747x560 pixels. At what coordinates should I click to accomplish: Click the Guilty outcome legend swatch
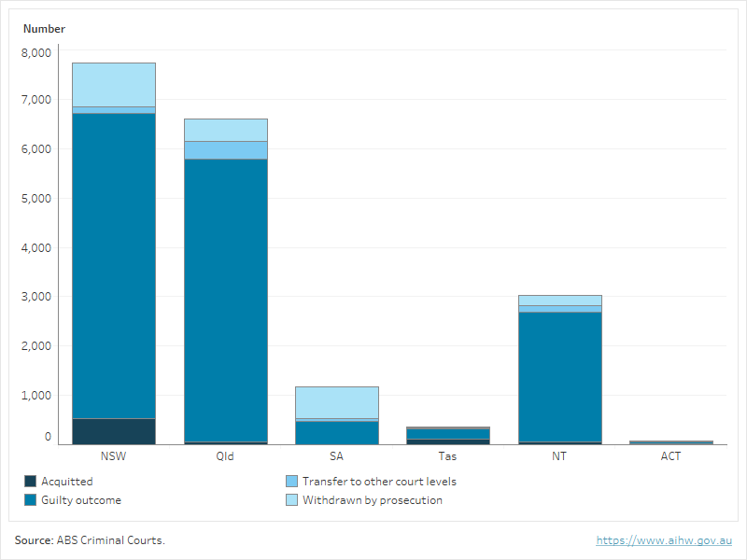[31, 500]
